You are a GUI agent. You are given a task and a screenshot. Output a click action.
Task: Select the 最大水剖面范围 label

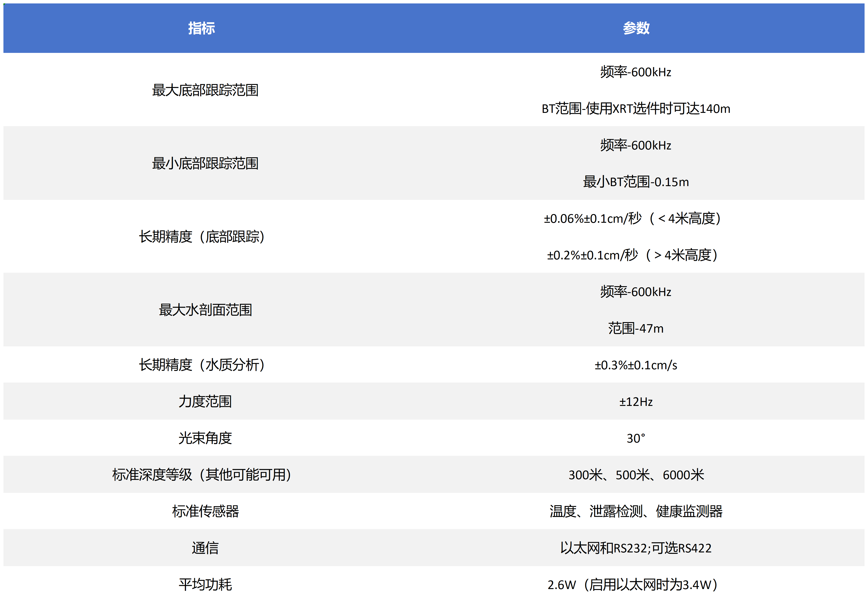click(205, 310)
